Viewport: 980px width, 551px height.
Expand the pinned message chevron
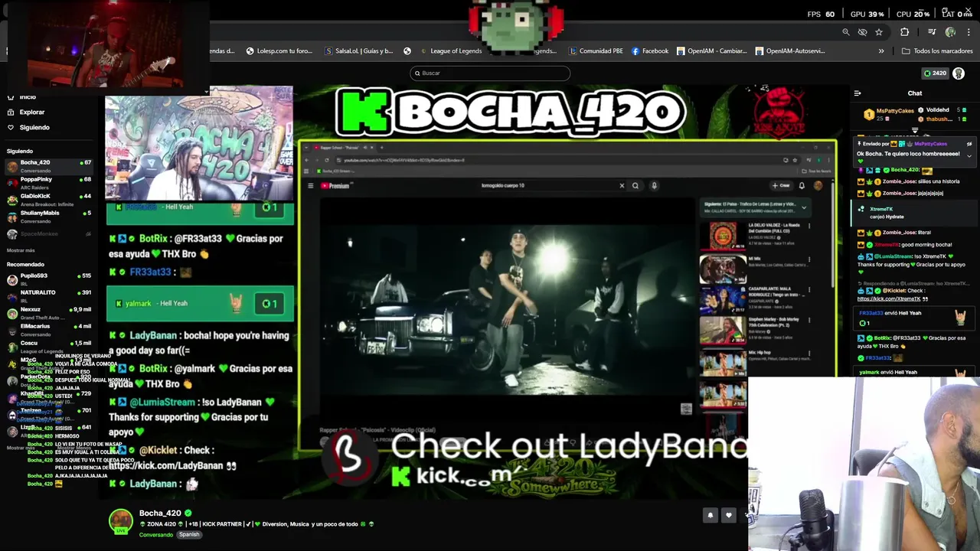click(969, 156)
